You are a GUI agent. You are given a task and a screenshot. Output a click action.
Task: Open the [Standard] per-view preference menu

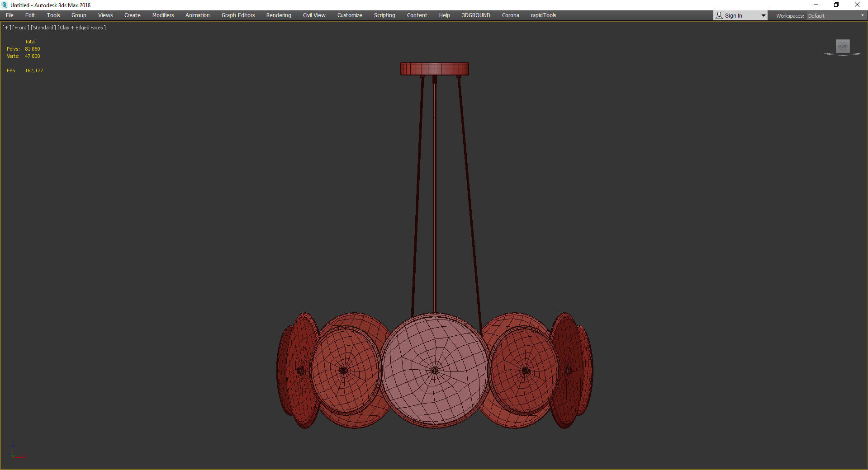(43, 28)
